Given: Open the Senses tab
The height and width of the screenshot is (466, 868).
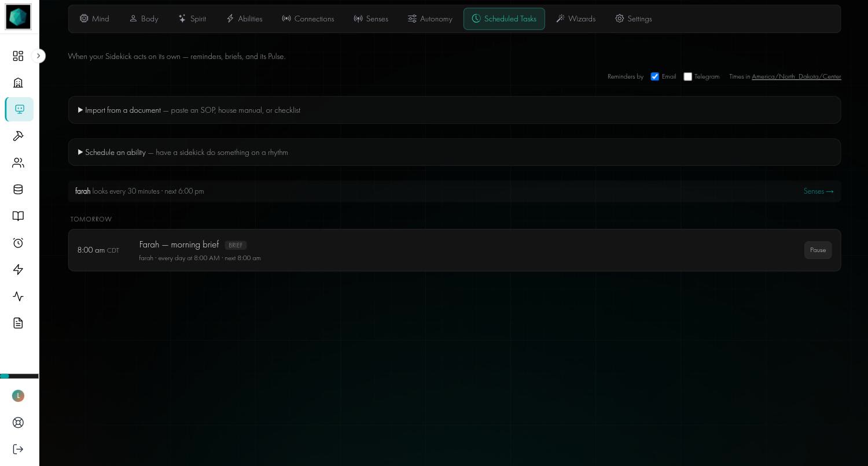Looking at the screenshot, I should 371,19.
